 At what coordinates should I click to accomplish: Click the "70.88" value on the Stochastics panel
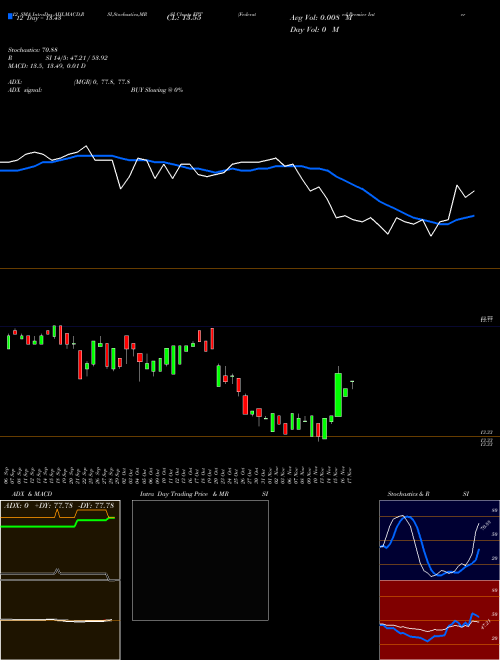[485, 525]
